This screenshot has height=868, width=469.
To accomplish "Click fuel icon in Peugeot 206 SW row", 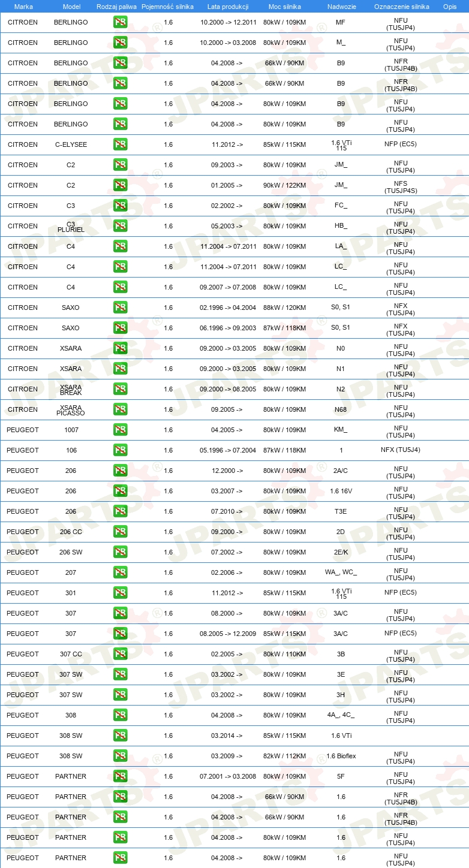I will coord(120,552).
